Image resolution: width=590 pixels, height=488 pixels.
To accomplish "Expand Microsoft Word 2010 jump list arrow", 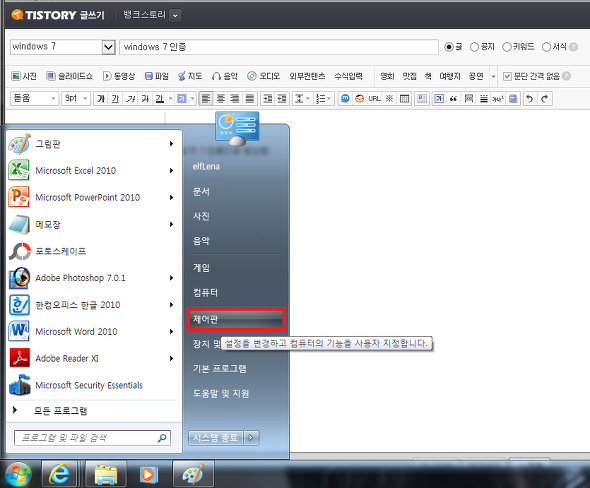I will (171, 331).
